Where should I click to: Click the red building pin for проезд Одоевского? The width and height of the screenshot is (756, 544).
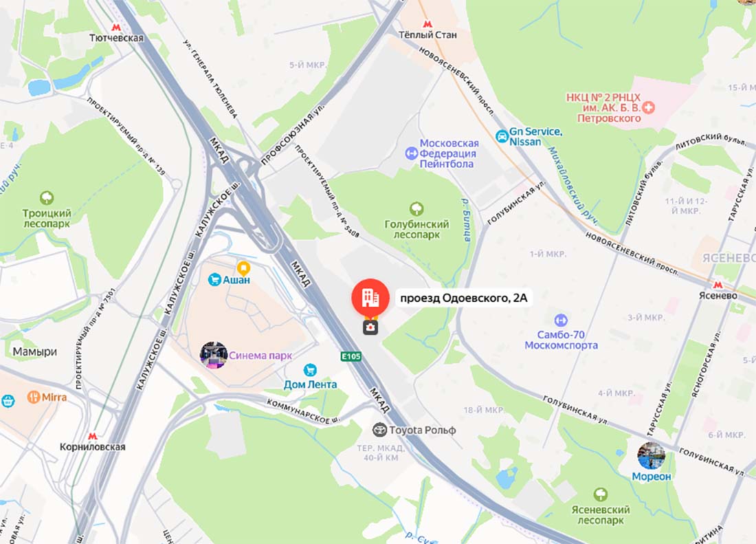pyautogui.click(x=370, y=298)
